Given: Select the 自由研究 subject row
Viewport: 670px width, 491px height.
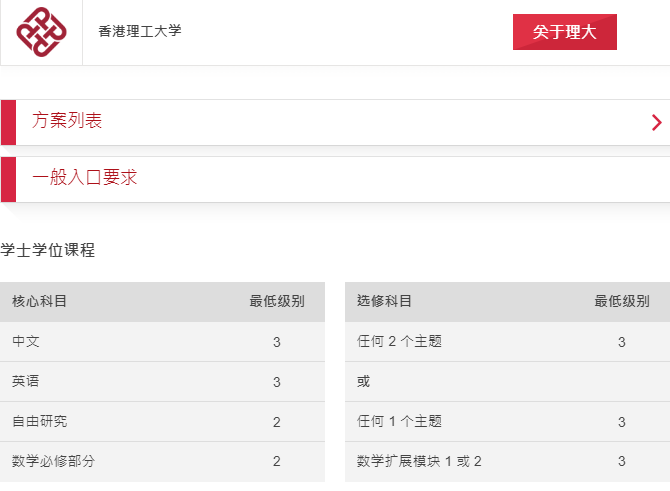Looking at the screenshot, I should (x=162, y=422).
